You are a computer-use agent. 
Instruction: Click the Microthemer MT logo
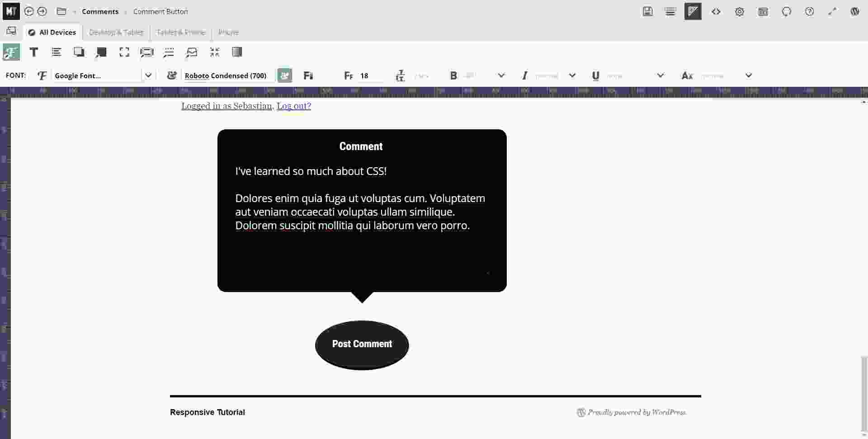(x=11, y=11)
